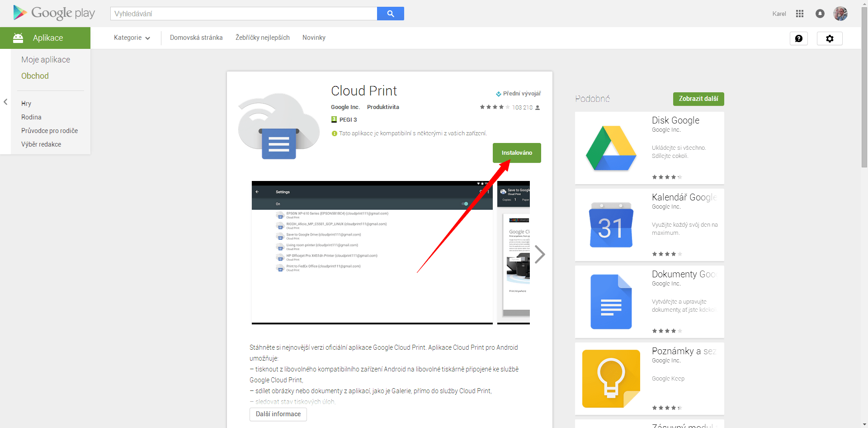868x428 pixels.
Task: Click the Android icon beside Aplikace
Action: point(18,38)
